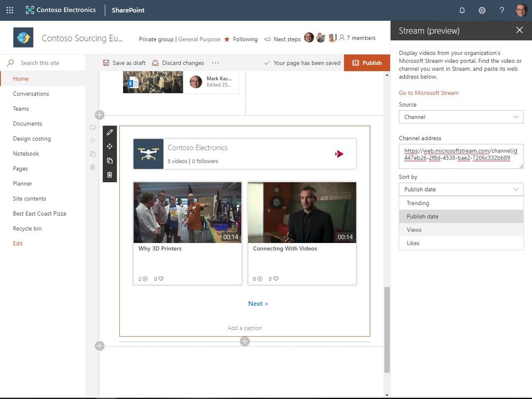Add a new section below the Stream web part

coord(100,346)
